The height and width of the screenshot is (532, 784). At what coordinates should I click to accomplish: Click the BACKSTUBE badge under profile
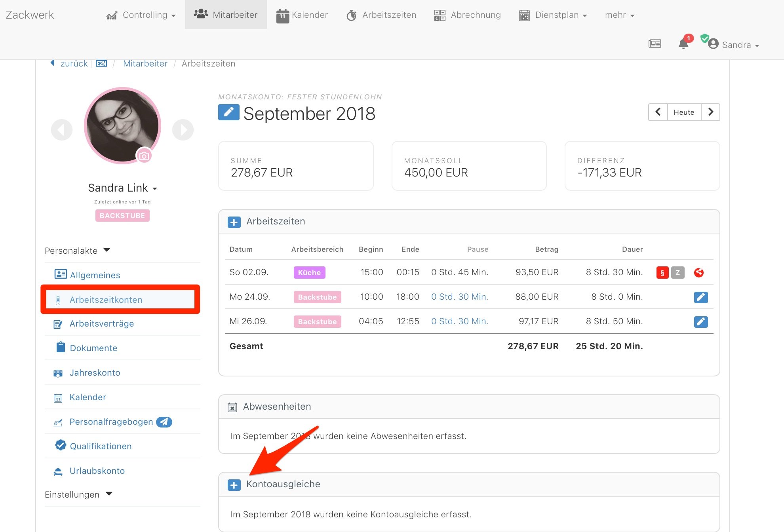click(122, 215)
